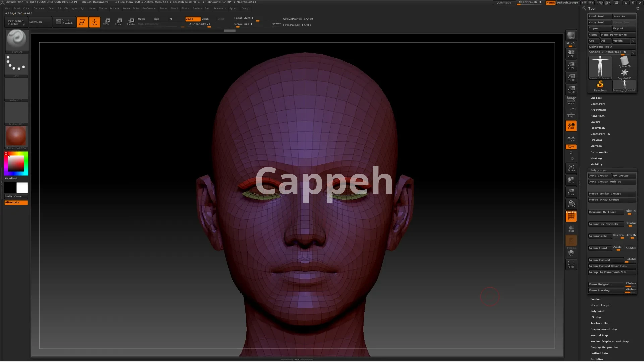Select the Dots stroke type
Viewport: 644px width, 362px height.
click(16, 64)
